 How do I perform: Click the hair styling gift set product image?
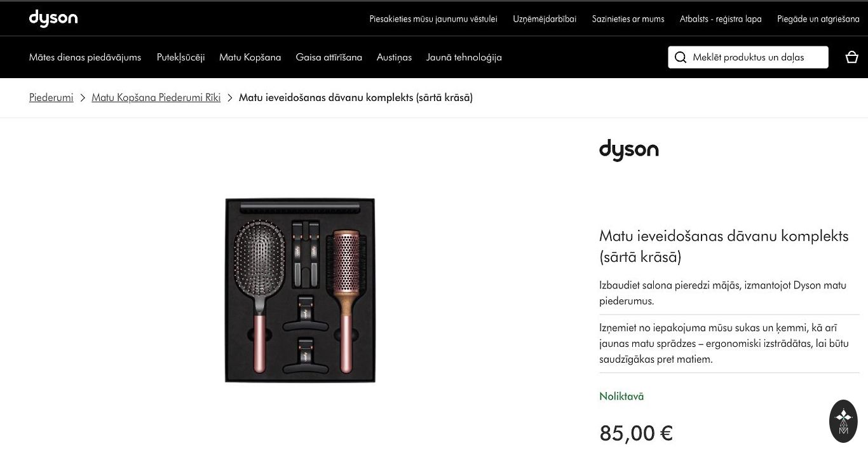pos(300,290)
